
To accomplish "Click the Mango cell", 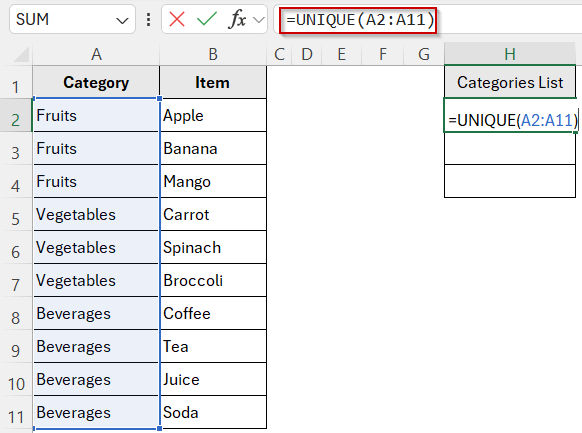I will pos(213,181).
